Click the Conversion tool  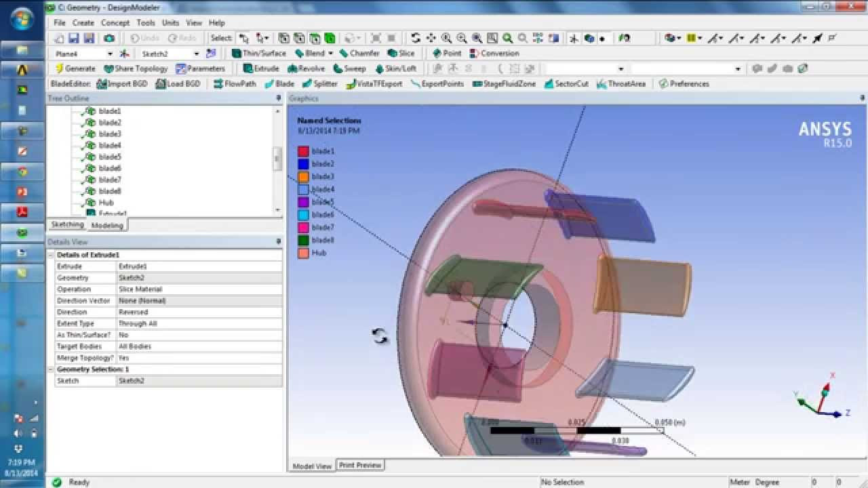point(494,53)
